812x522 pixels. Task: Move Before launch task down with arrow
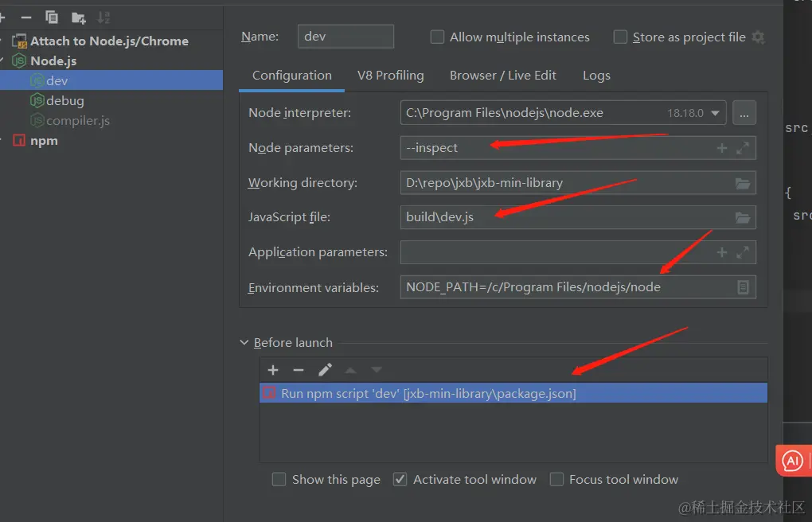point(377,370)
